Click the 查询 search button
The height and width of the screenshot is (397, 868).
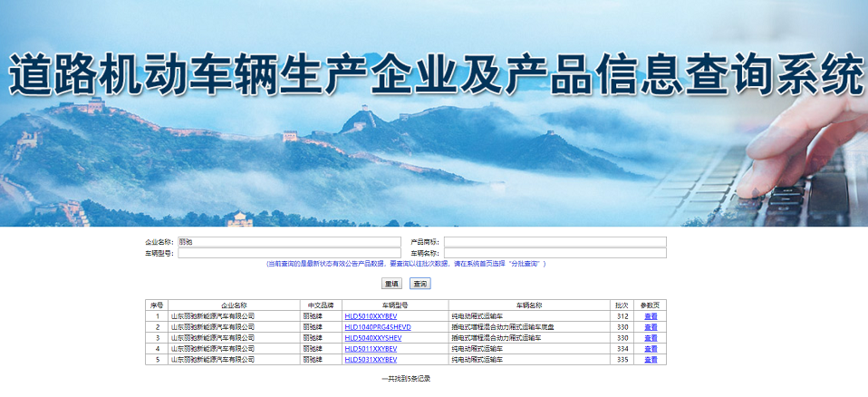click(420, 284)
